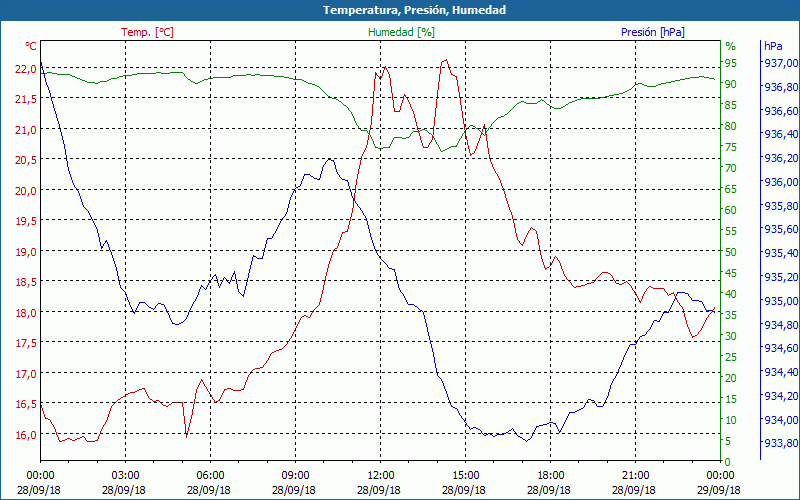Click pressure axis value 937,00
The image size is (800, 500).
[x=781, y=63]
